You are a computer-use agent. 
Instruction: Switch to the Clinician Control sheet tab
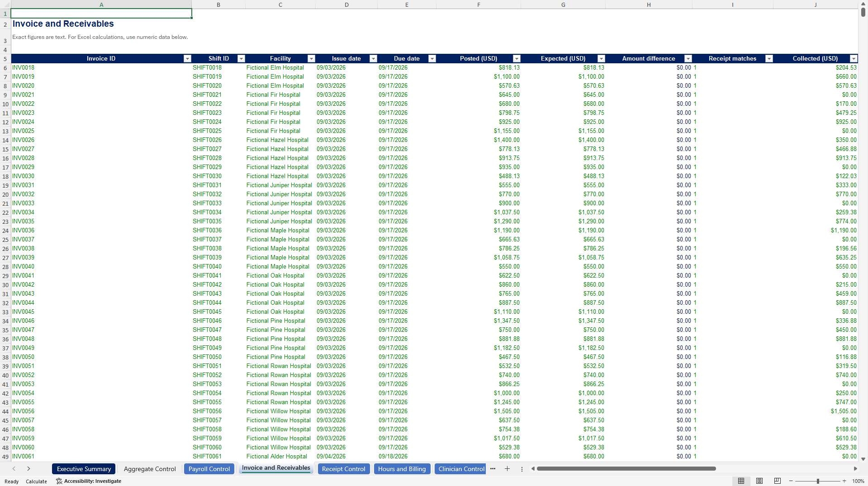(460, 469)
